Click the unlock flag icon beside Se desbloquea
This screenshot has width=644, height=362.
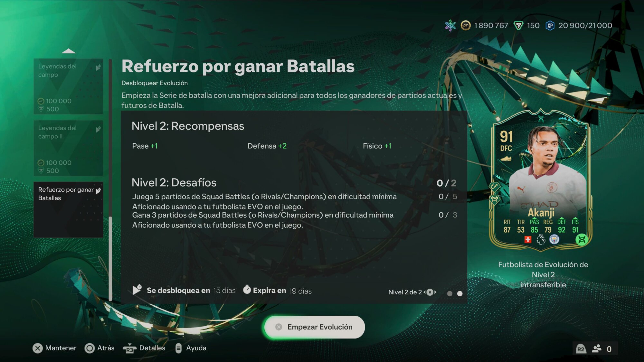137,290
